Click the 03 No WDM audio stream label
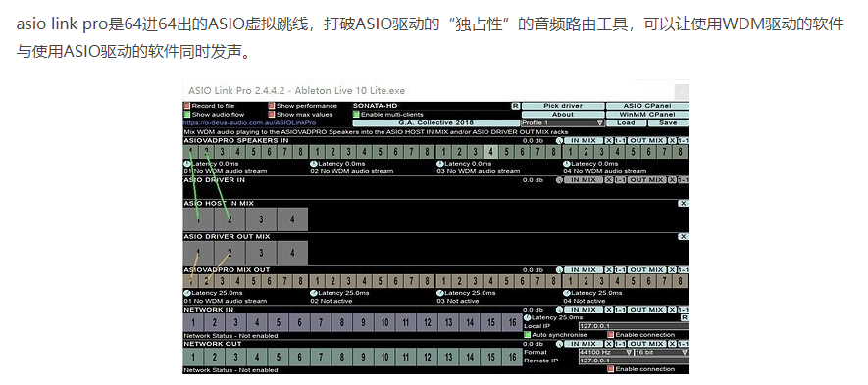The height and width of the screenshot is (385, 868). [x=479, y=171]
